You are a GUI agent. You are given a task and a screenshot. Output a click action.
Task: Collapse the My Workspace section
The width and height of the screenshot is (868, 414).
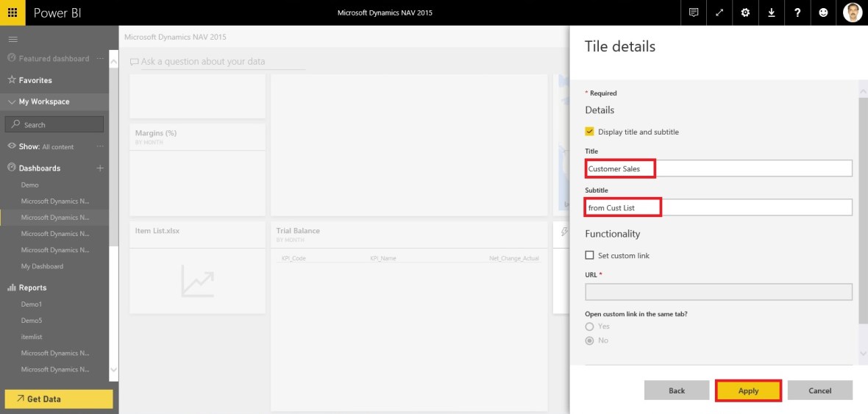(11, 102)
